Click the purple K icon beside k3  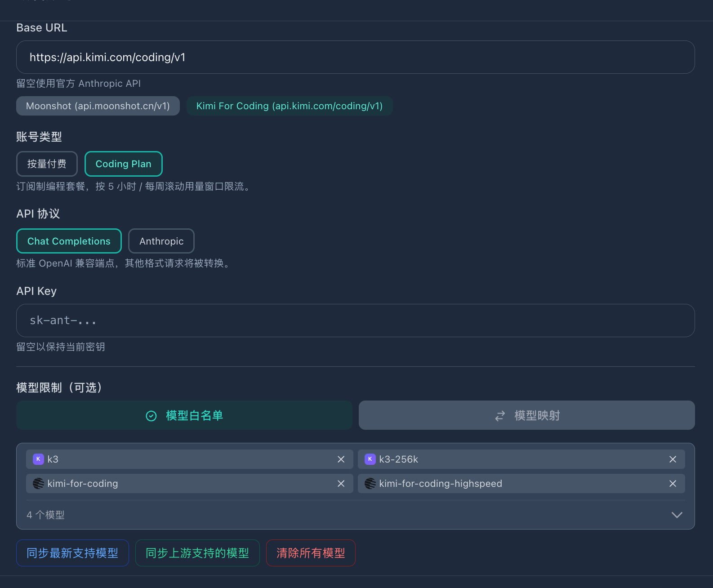tap(38, 459)
